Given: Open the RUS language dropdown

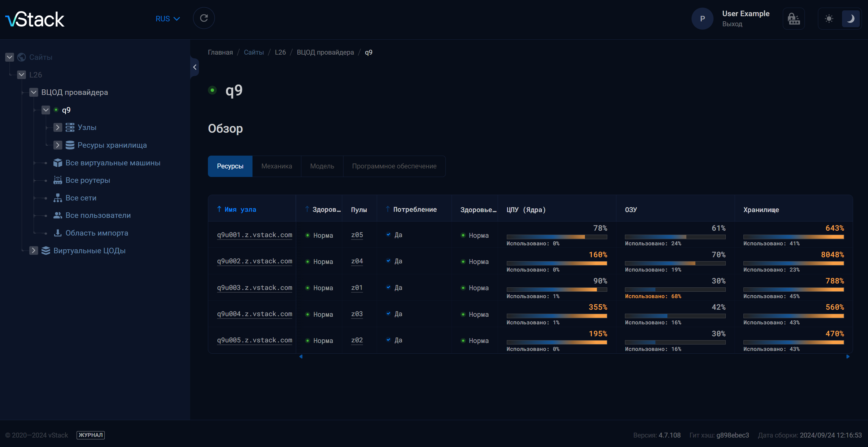Looking at the screenshot, I should (168, 19).
